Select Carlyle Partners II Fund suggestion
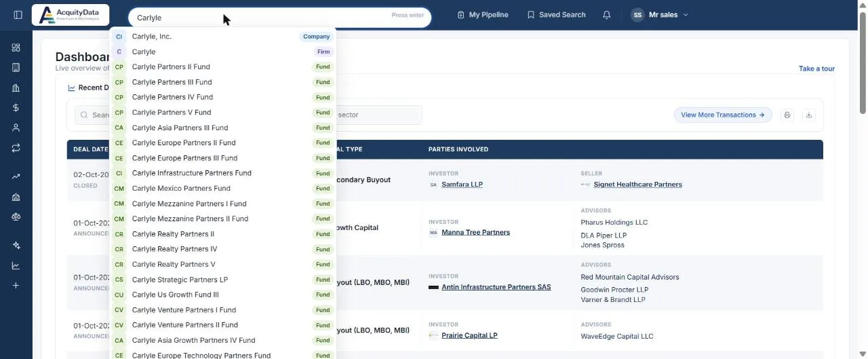The height and width of the screenshot is (359, 868). 222,67
